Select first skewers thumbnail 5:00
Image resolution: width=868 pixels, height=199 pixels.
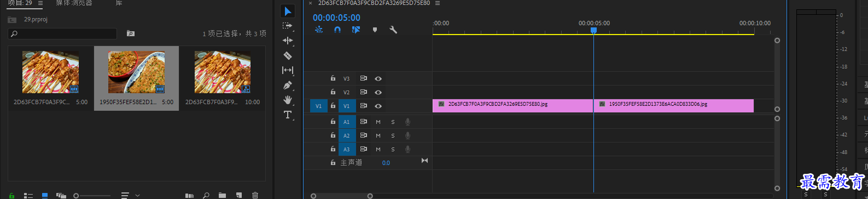pos(50,72)
